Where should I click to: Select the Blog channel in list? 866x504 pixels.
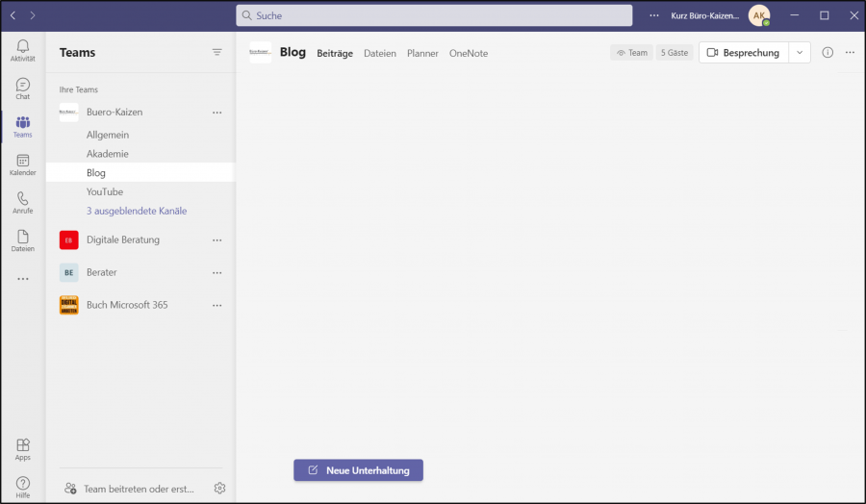(140, 172)
